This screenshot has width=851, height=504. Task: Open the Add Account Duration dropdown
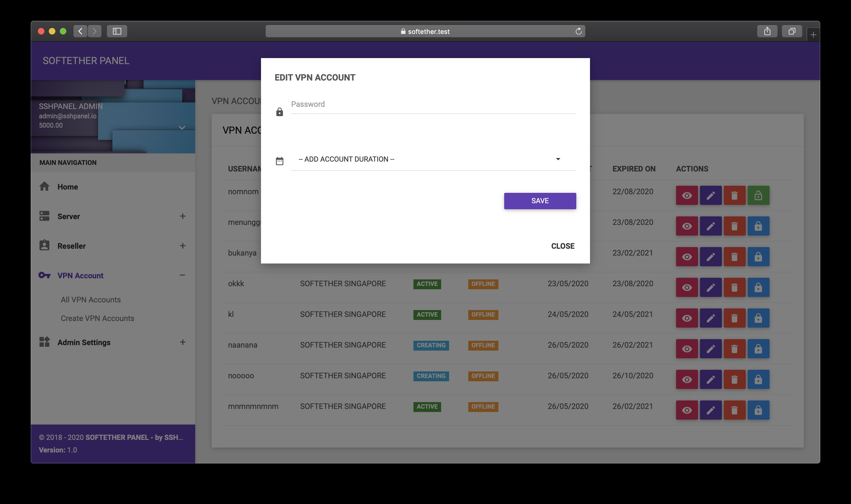click(x=433, y=159)
